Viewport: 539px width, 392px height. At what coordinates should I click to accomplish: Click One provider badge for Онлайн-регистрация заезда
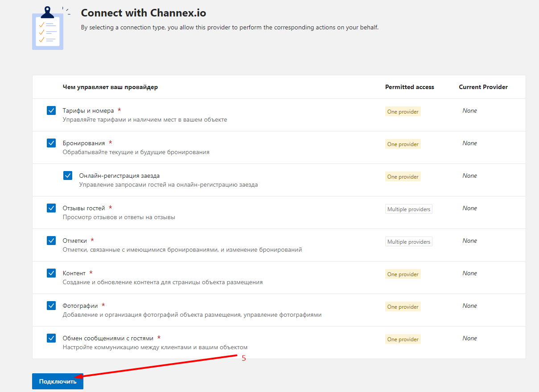click(x=403, y=177)
